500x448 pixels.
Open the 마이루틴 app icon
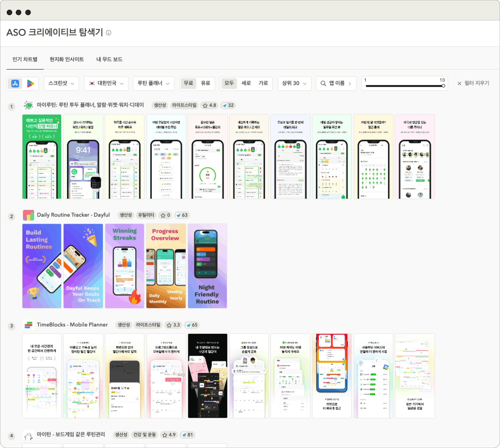28,105
